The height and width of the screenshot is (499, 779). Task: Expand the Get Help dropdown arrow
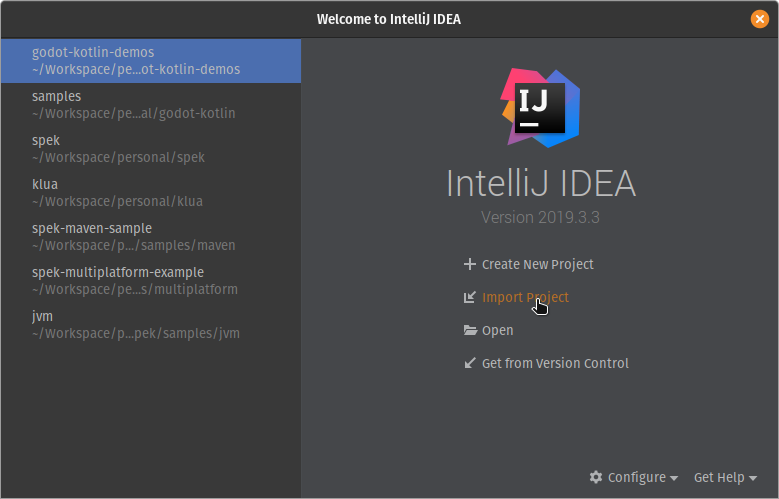753,478
